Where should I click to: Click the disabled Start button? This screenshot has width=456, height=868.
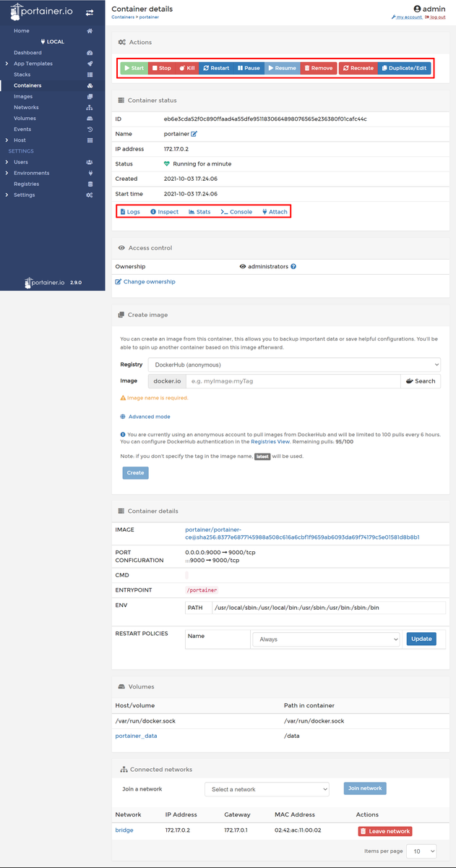[x=134, y=68]
